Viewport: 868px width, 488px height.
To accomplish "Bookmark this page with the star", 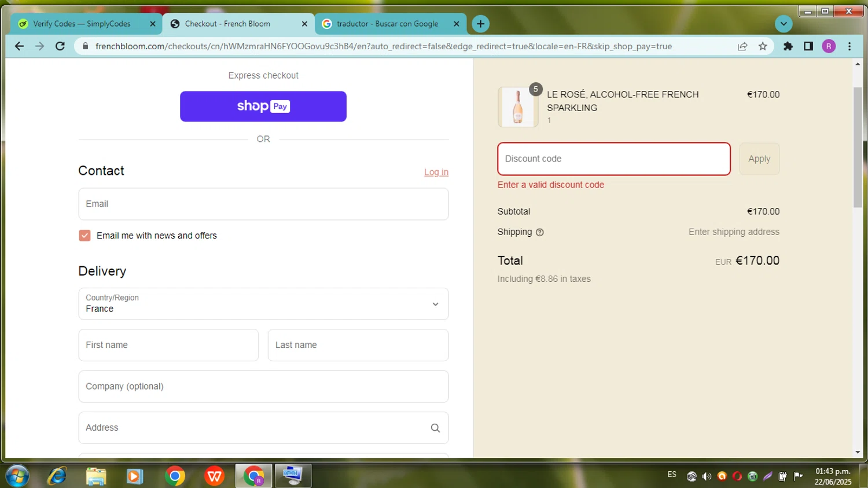I will pos(763,46).
